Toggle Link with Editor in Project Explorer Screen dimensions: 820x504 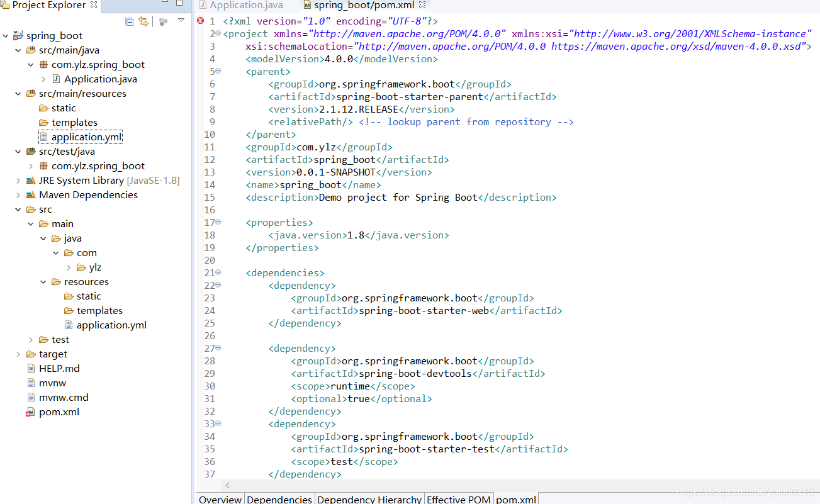[143, 21]
